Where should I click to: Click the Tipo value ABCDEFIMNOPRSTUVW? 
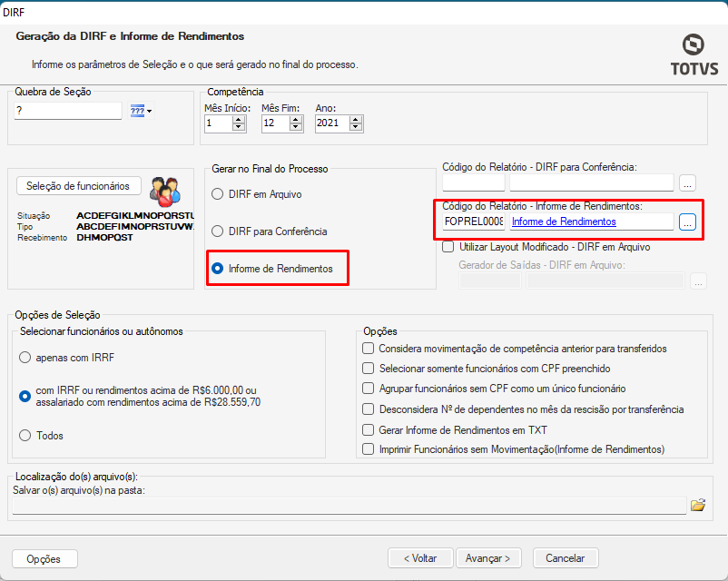point(135,227)
